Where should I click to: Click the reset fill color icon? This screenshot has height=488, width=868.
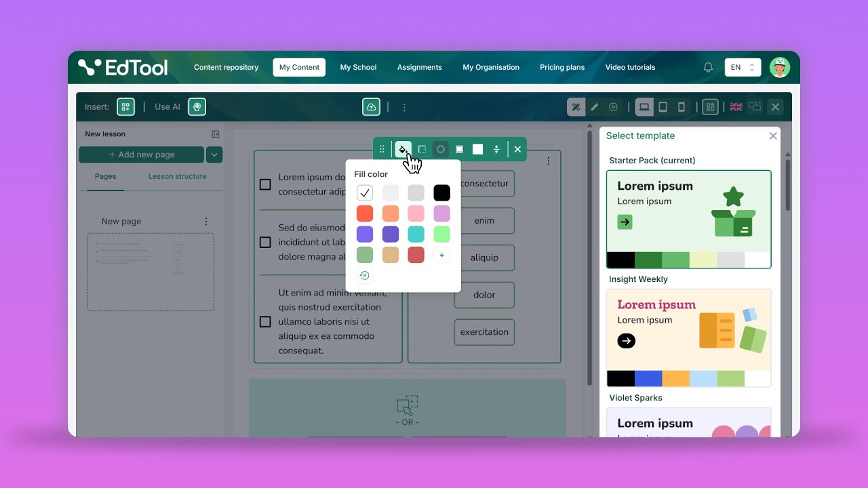[364, 275]
